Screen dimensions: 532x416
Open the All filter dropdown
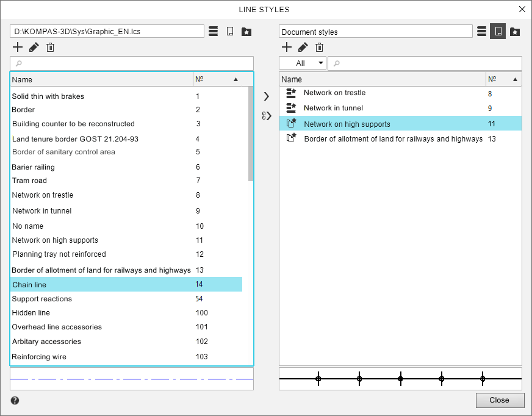(x=303, y=63)
